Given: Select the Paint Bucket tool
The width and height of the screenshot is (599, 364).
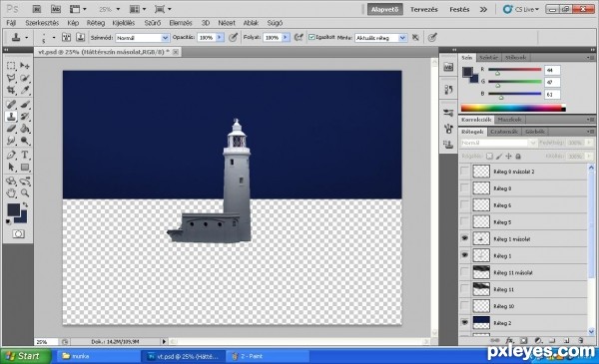Looking at the screenshot, I should click(x=25, y=129).
